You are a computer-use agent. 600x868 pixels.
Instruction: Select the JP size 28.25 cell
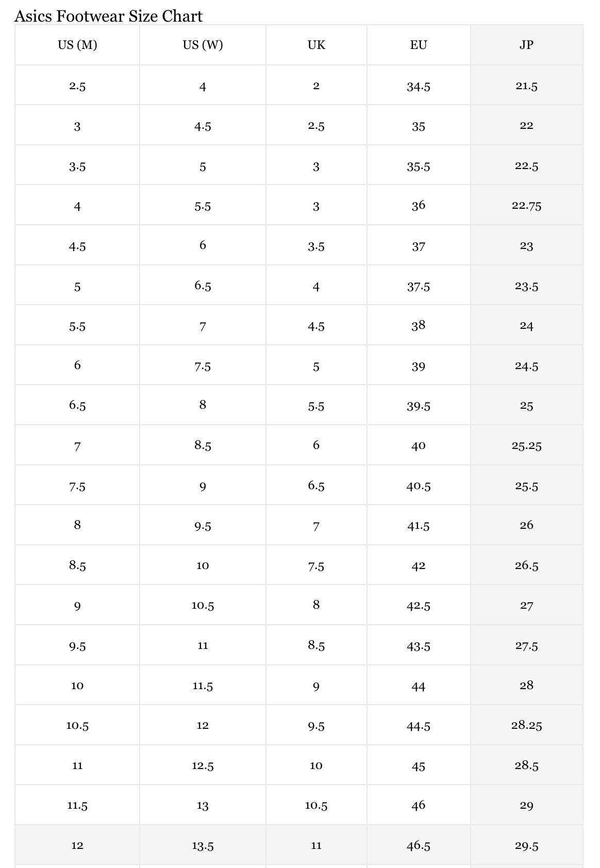click(x=526, y=725)
